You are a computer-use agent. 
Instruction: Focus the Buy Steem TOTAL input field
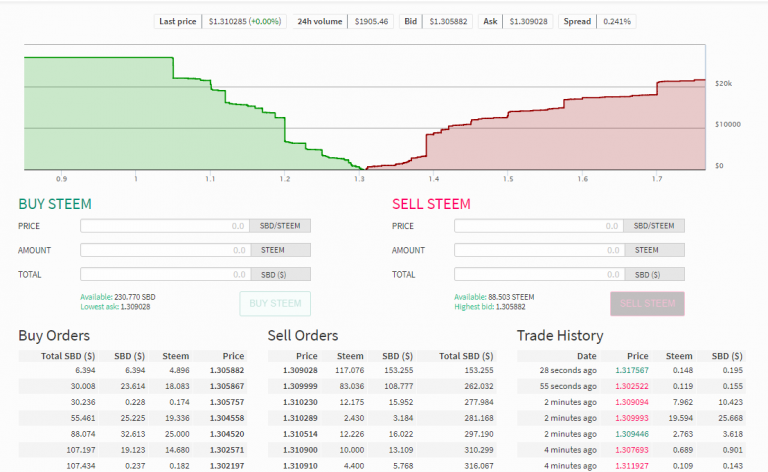(166, 274)
